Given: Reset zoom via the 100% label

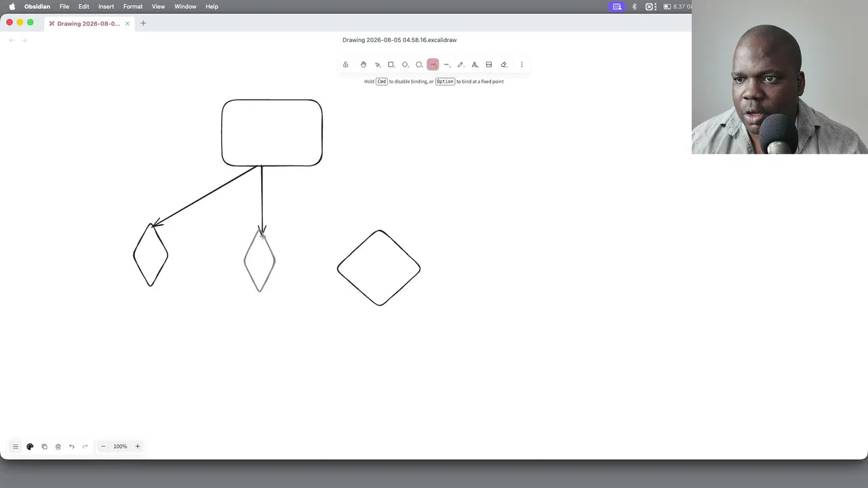Looking at the screenshot, I should click(x=120, y=446).
